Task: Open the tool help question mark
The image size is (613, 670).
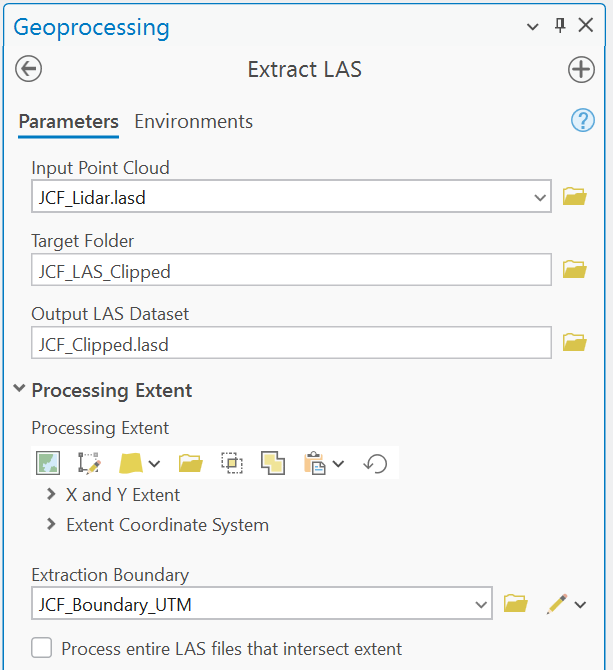Action: pos(582,121)
